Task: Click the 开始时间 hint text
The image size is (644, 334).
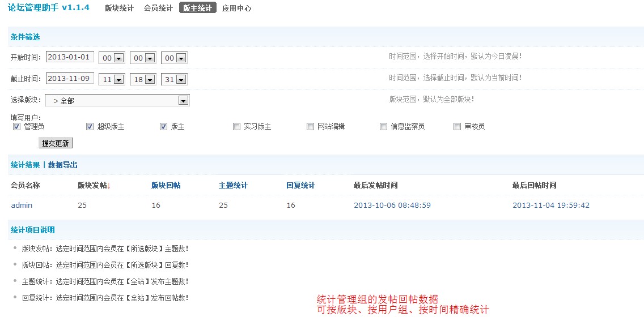Action: [455, 56]
